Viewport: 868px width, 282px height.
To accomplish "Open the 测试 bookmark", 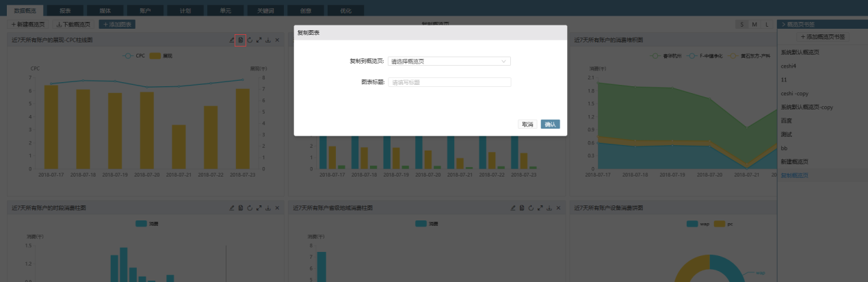I will pos(785,134).
